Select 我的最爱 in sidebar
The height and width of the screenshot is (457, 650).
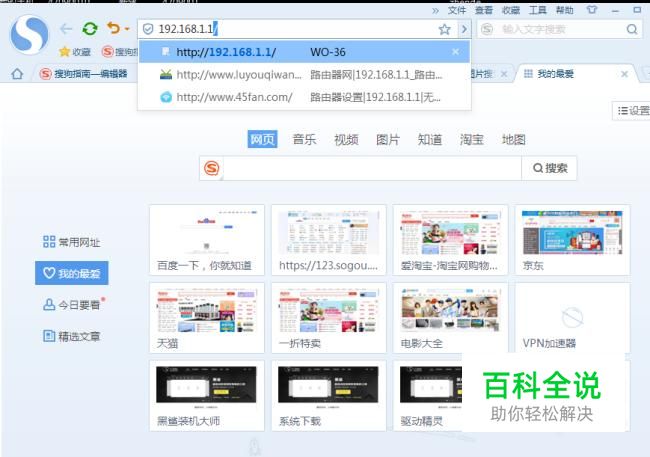[72, 273]
